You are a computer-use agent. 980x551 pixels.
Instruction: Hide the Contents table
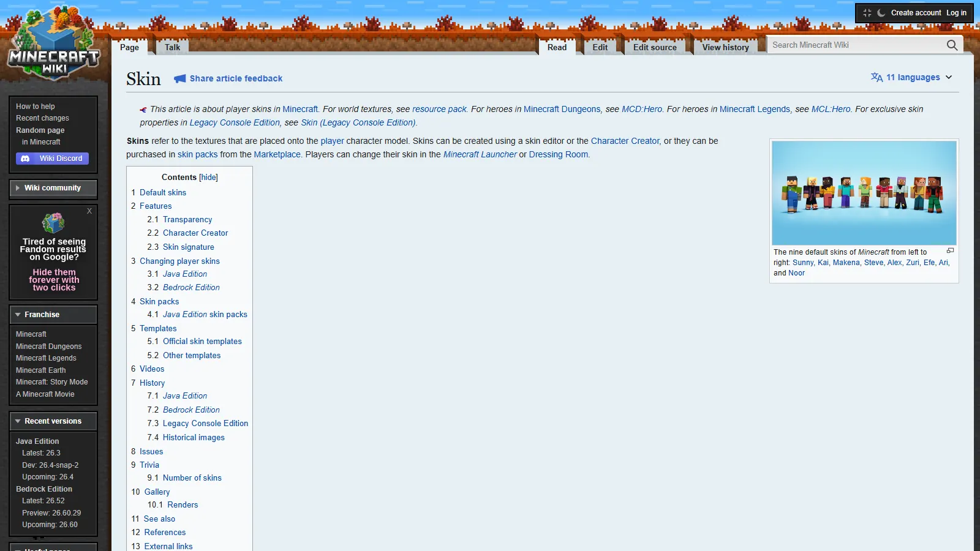click(x=208, y=177)
